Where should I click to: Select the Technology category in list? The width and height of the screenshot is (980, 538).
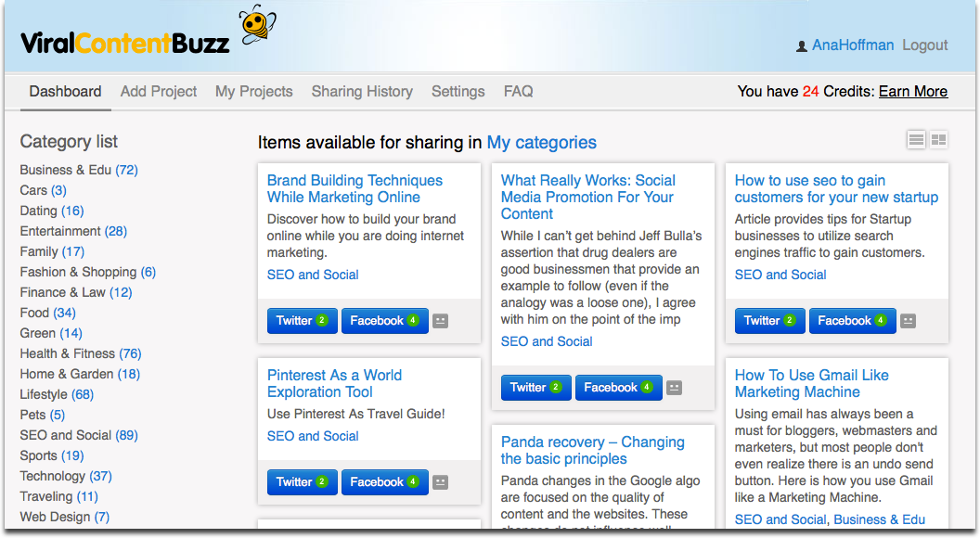coord(66,476)
